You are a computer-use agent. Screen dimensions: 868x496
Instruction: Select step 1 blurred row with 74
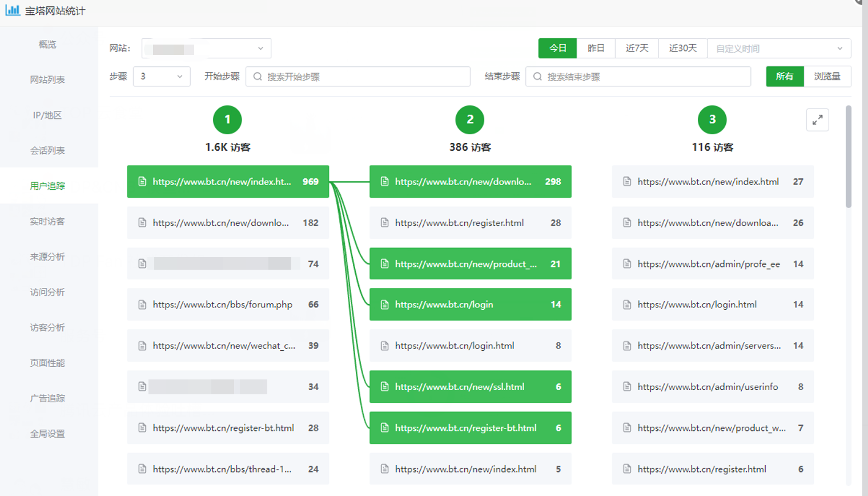tap(228, 264)
